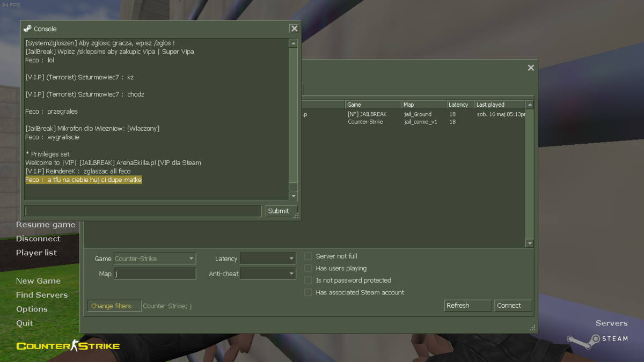
Task: Click the Map filter input field
Action: tap(155, 274)
